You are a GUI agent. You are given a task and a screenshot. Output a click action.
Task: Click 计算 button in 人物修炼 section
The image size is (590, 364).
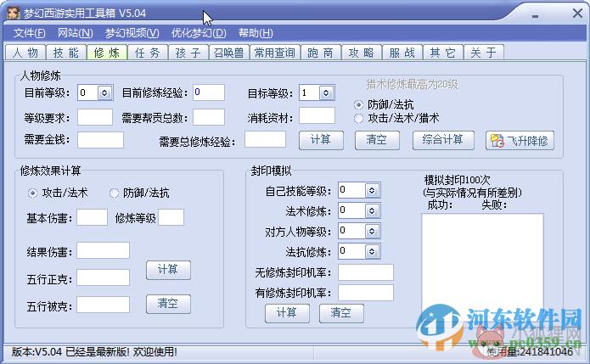(x=321, y=140)
